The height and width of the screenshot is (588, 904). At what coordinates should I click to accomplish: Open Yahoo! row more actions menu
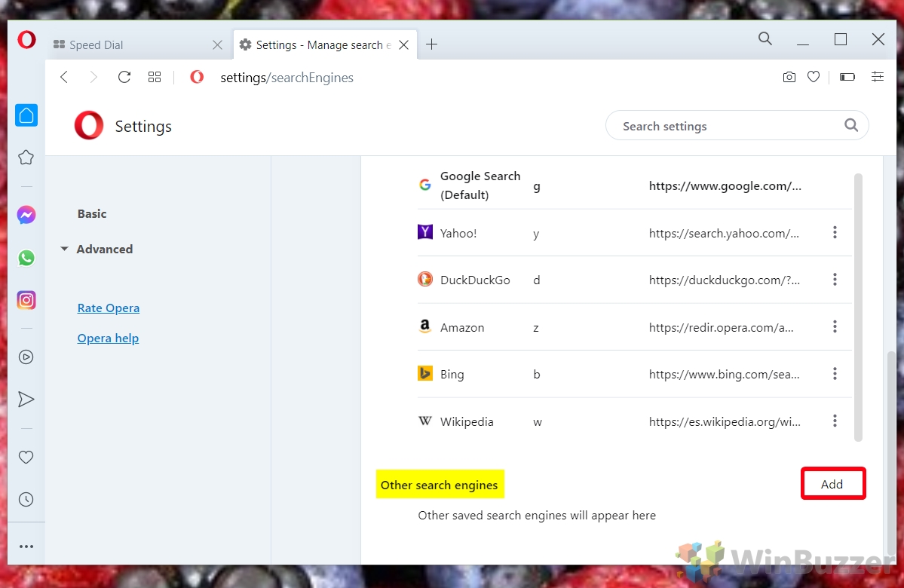point(835,232)
